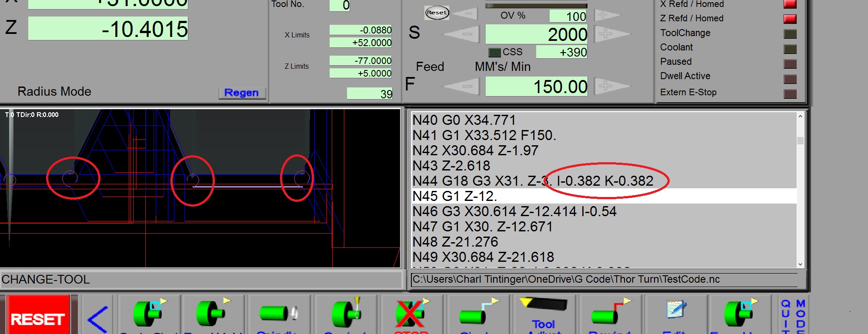Click the G-code list scroll-down arrow
Image resolution: width=868 pixels, height=334 pixels.
pyautogui.click(x=800, y=264)
